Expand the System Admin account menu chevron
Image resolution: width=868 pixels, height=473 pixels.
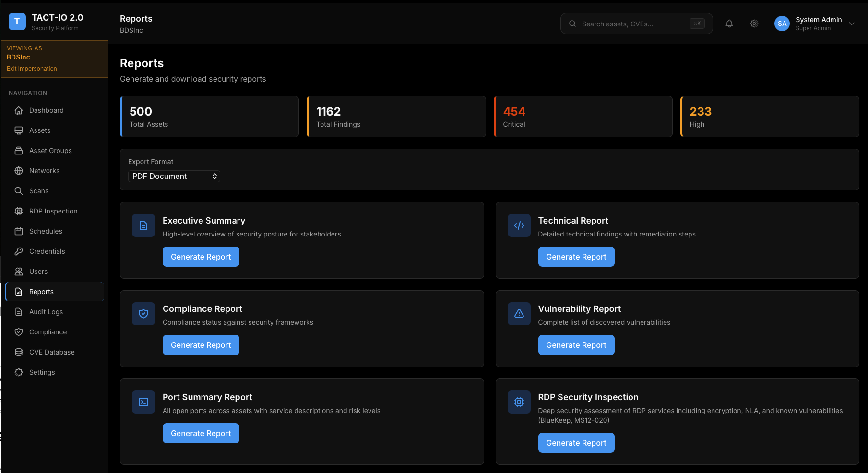[852, 23]
